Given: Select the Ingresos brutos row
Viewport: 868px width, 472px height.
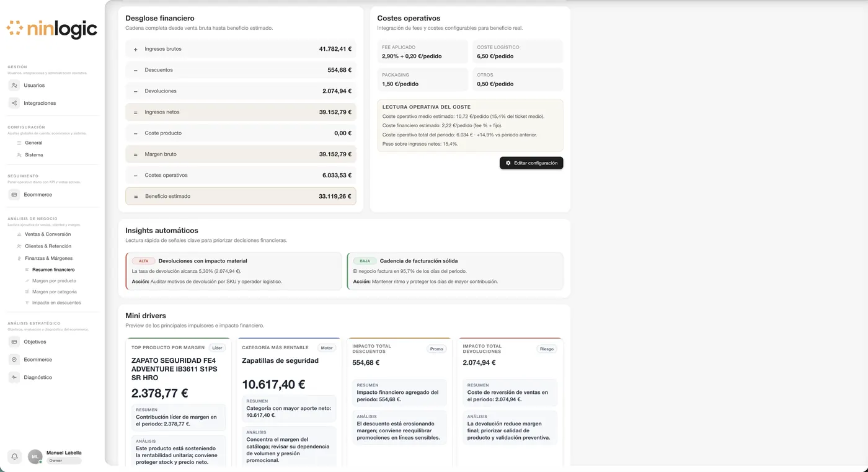Looking at the screenshot, I should click(x=241, y=49).
